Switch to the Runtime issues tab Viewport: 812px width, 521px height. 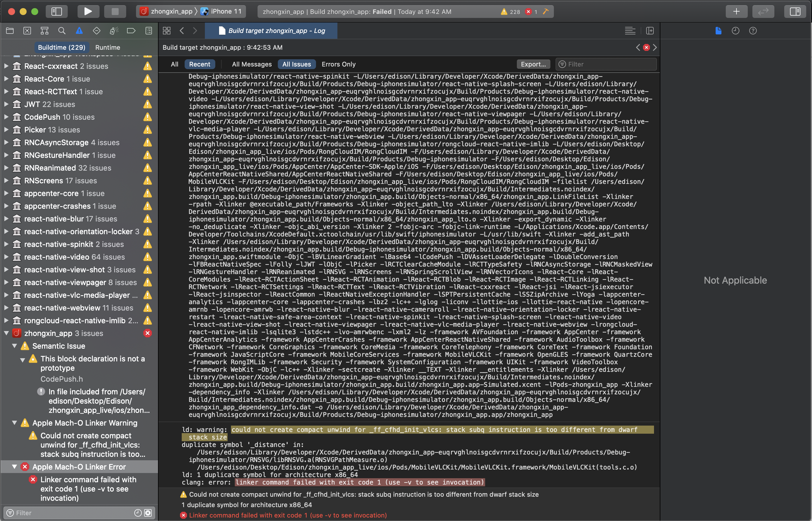tap(108, 47)
